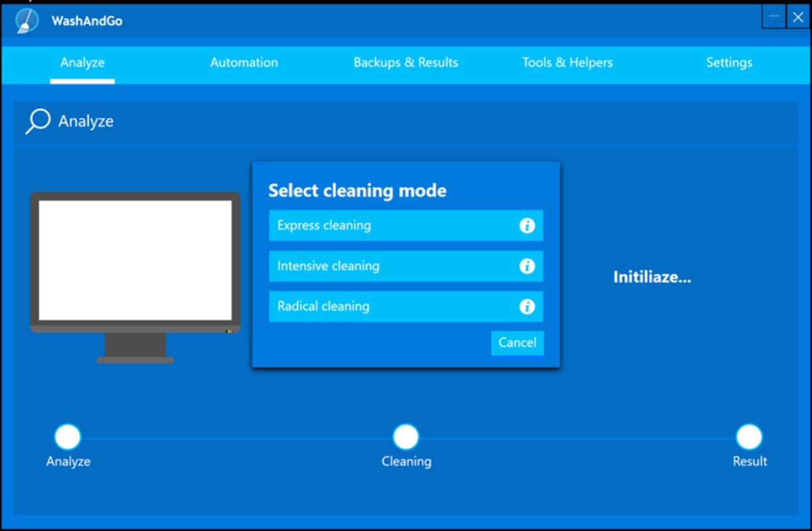Show info for Express cleaning
This screenshot has height=531, width=812.
[x=527, y=226]
